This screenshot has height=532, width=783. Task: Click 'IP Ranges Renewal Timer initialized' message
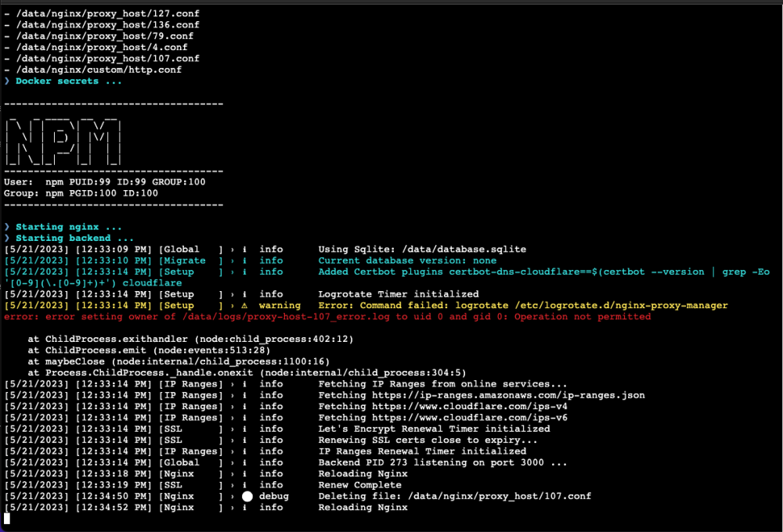[422, 451]
